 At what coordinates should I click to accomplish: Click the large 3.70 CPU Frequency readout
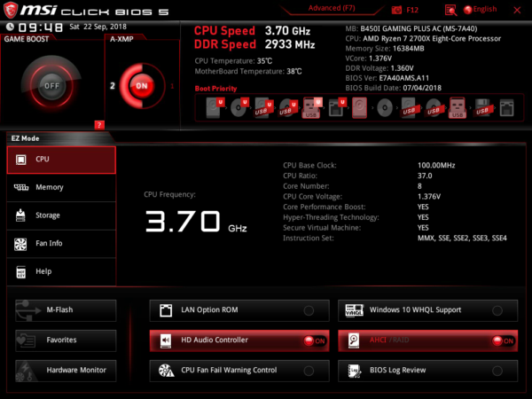tap(183, 221)
